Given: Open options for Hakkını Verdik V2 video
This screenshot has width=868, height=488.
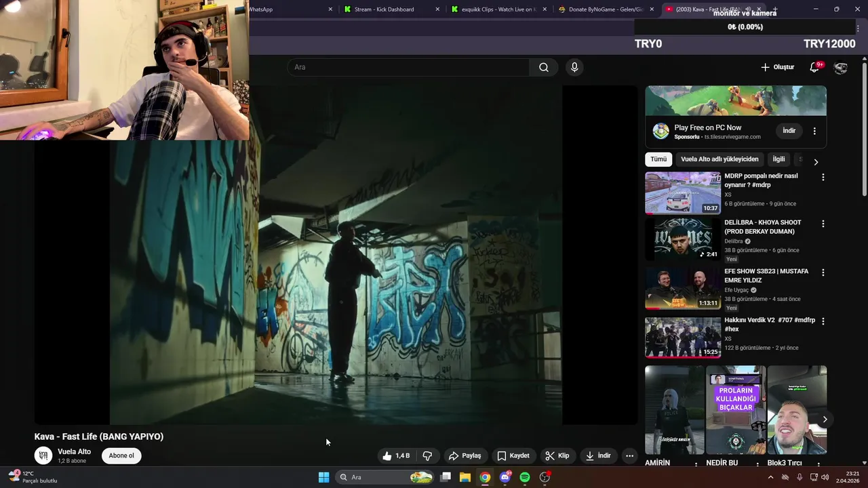Looking at the screenshot, I should 823,321.
